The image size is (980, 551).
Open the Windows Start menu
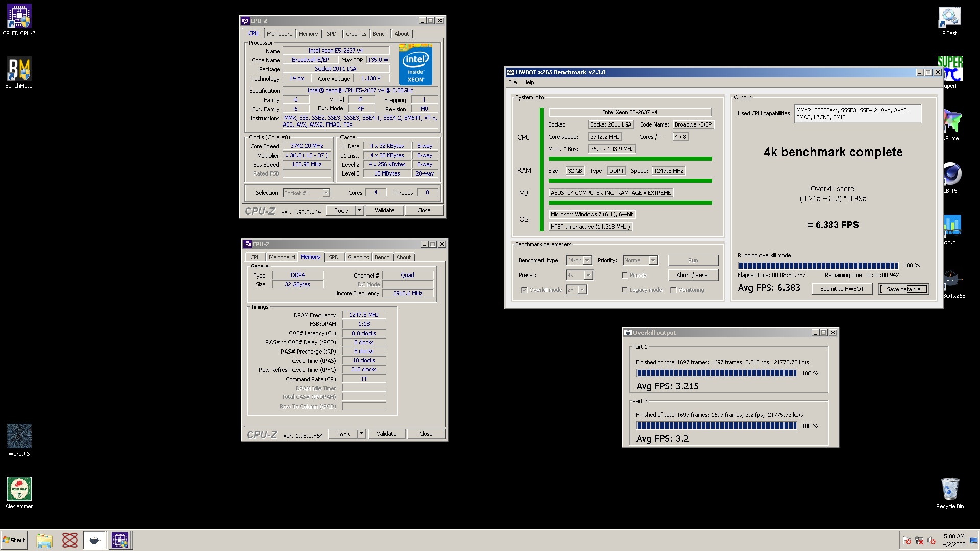[14, 540]
